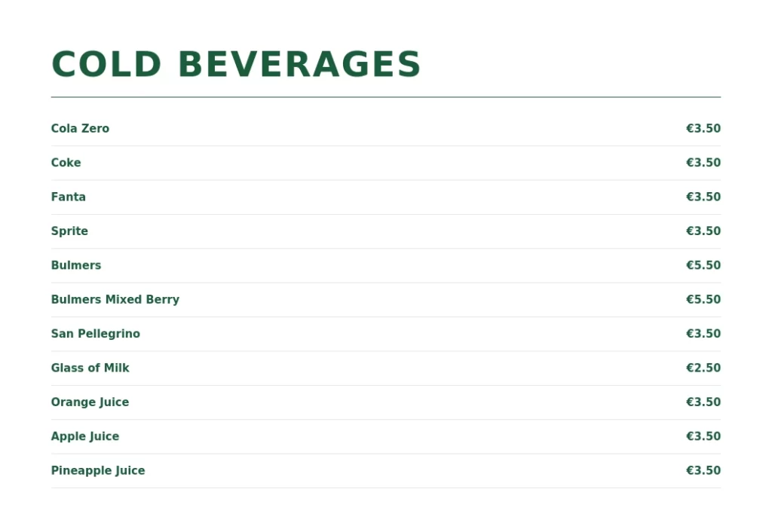The height and width of the screenshot is (532, 772).
Task: Click the Orange Juice price
Action: [x=703, y=402]
